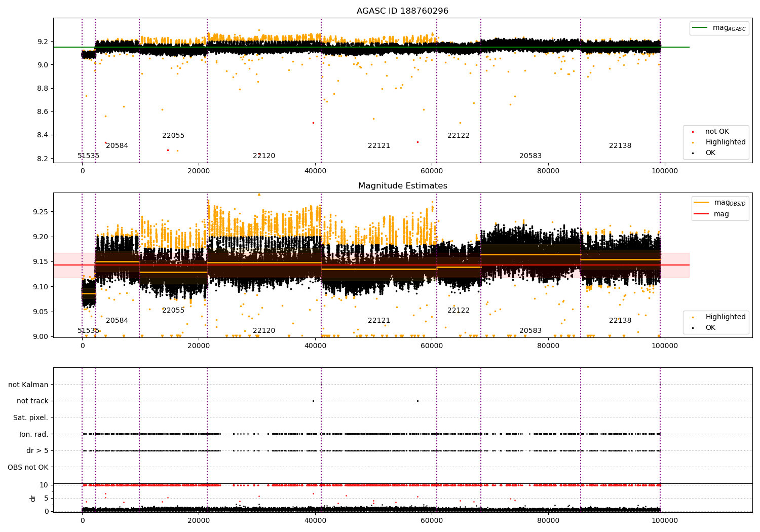
Task: Click the green mag AGASC legend line
Action: pos(701,28)
